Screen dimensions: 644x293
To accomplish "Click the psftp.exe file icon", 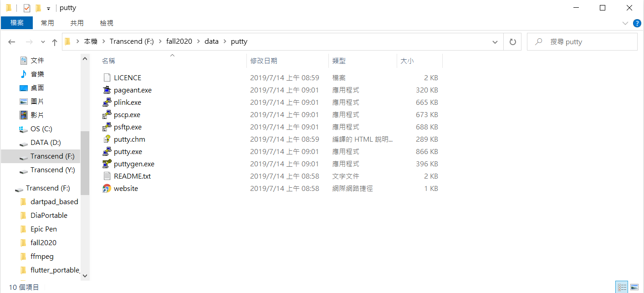I will click(x=107, y=127).
